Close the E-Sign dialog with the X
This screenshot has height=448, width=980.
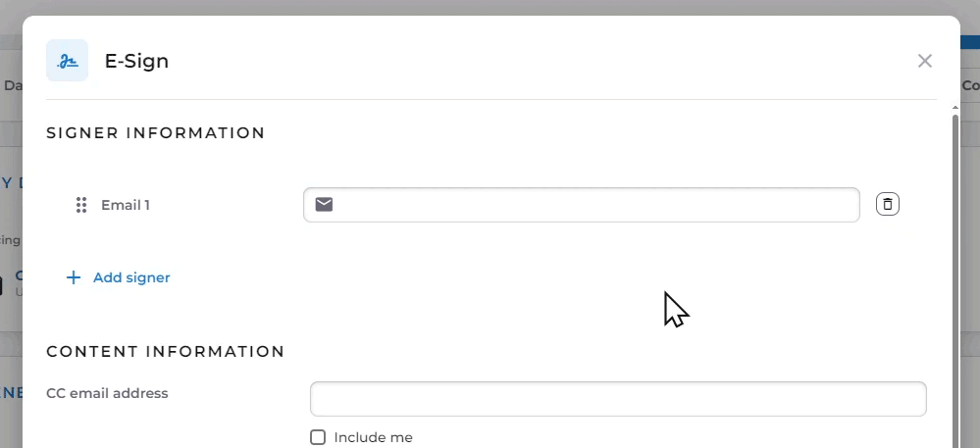(x=924, y=61)
